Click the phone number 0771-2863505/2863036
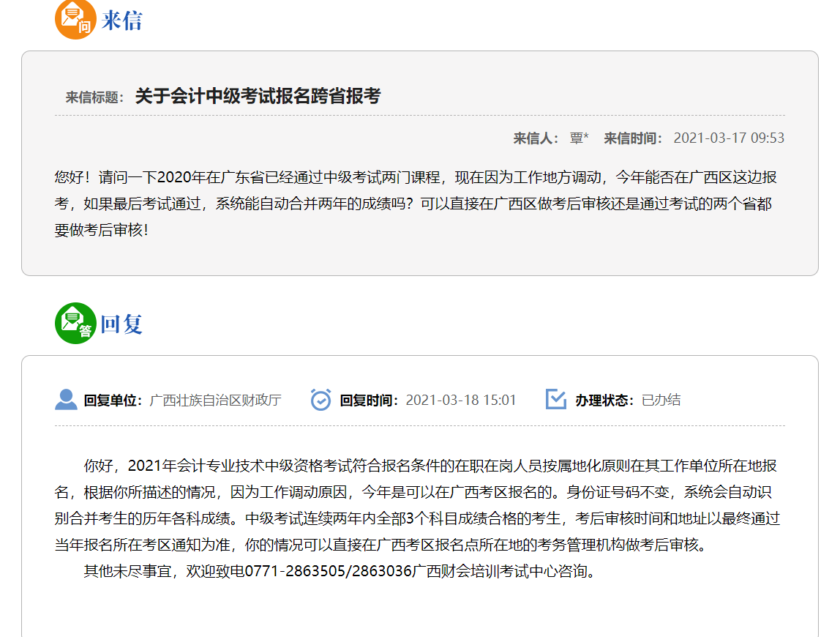 [x=329, y=571]
